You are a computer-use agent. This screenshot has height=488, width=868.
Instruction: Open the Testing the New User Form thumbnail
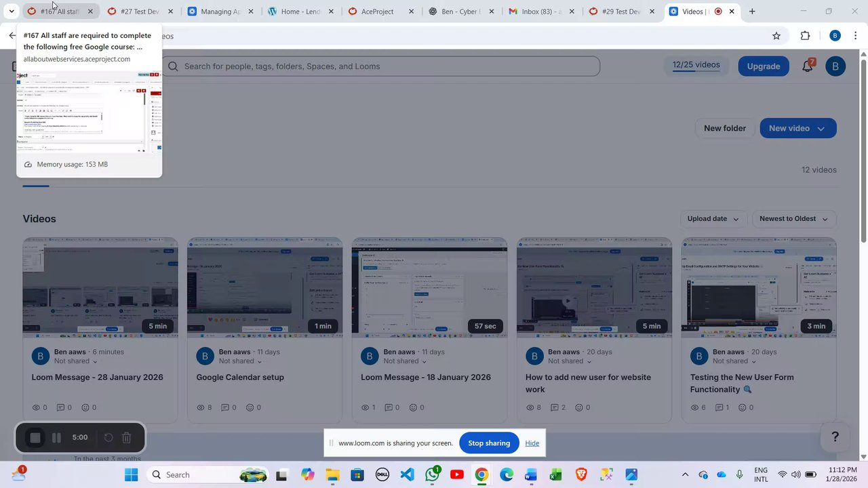point(759,287)
